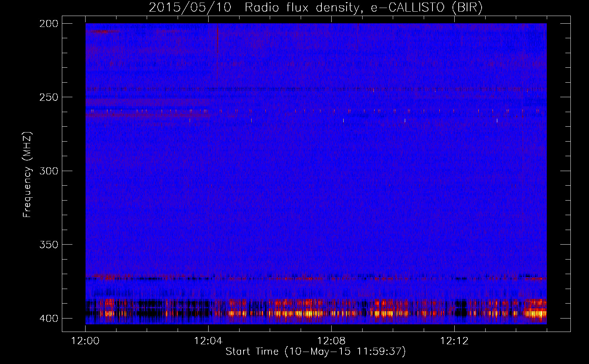
Task: Click the '12:04' time tick label
Action: (x=208, y=341)
